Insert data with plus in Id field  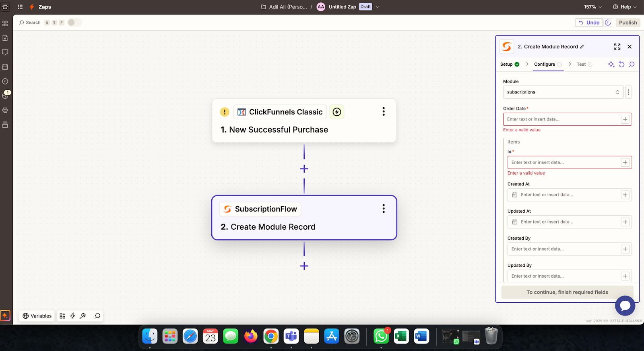(625, 162)
